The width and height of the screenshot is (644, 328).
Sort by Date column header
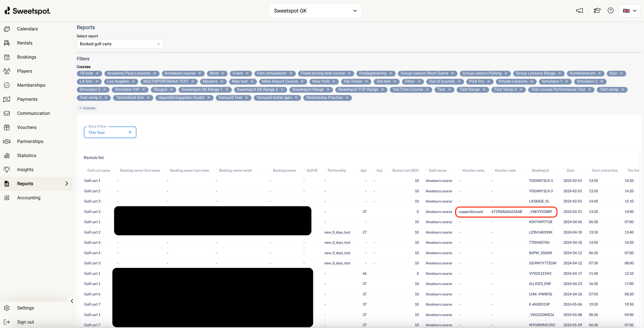[570, 170]
